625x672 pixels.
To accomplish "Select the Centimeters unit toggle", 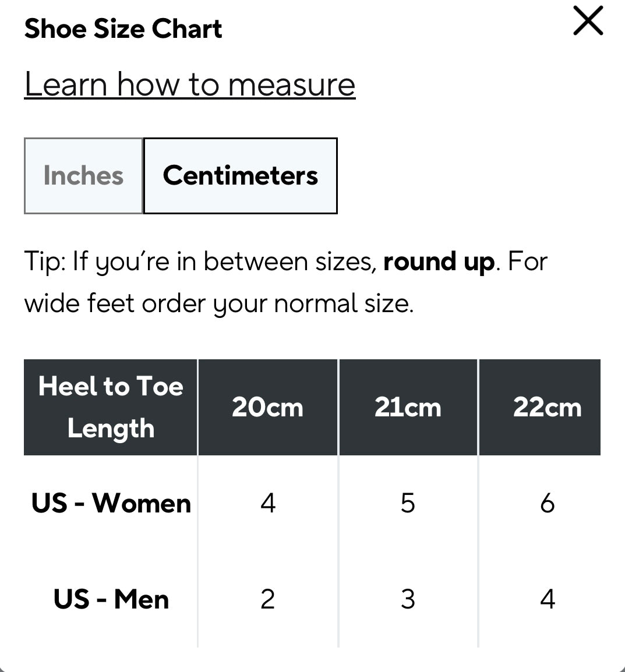I will [240, 176].
